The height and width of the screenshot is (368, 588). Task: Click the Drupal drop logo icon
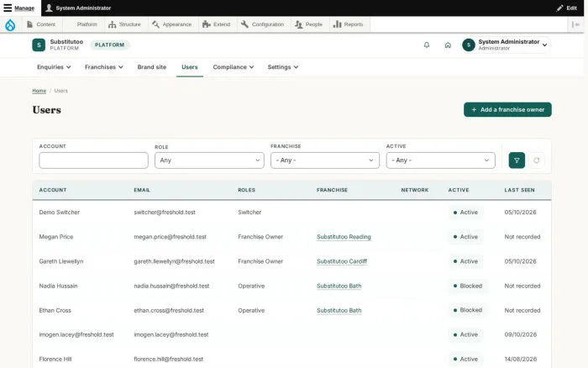10,24
